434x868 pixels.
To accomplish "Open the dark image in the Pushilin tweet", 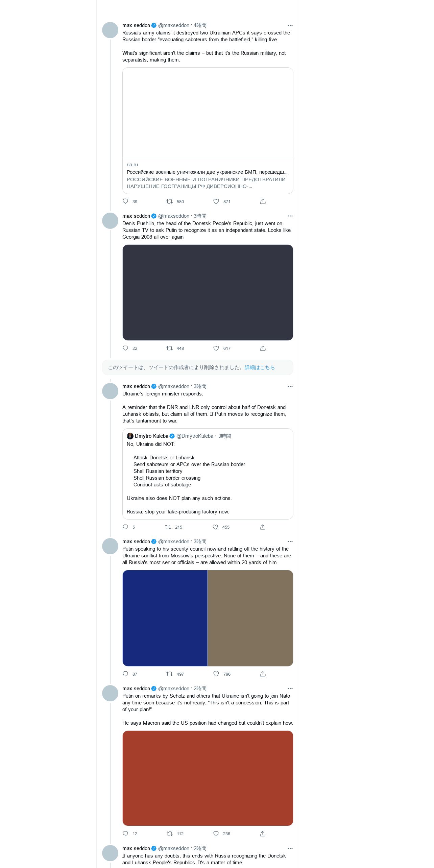I will coord(208,292).
